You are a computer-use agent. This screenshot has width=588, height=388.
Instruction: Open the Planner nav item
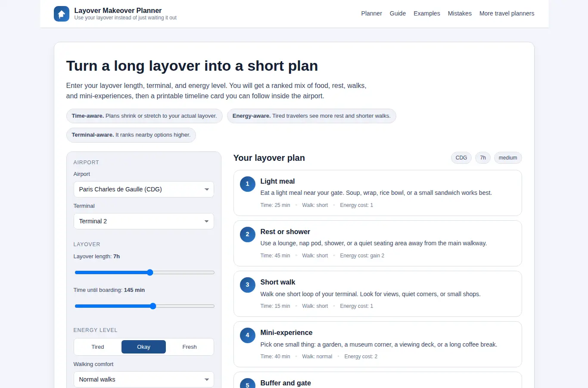[371, 13]
